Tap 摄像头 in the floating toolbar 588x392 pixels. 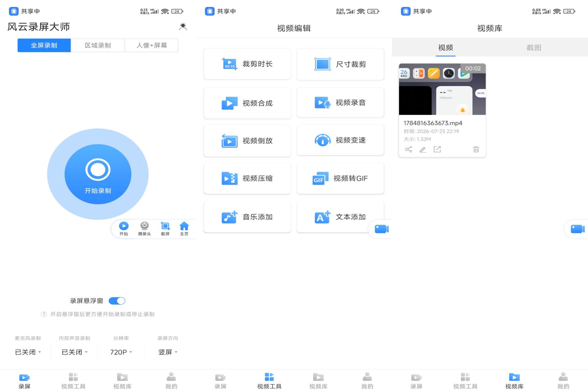click(x=145, y=229)
